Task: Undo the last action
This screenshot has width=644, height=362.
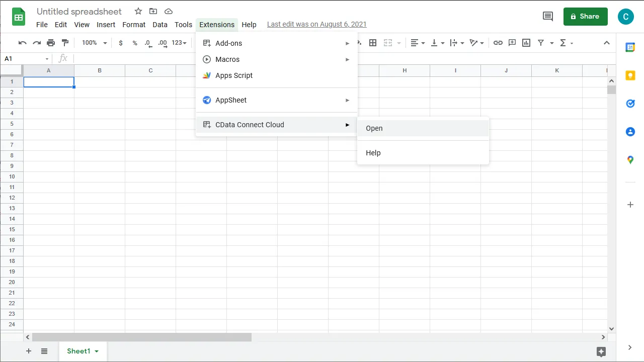Action: (x=22, y=43)
